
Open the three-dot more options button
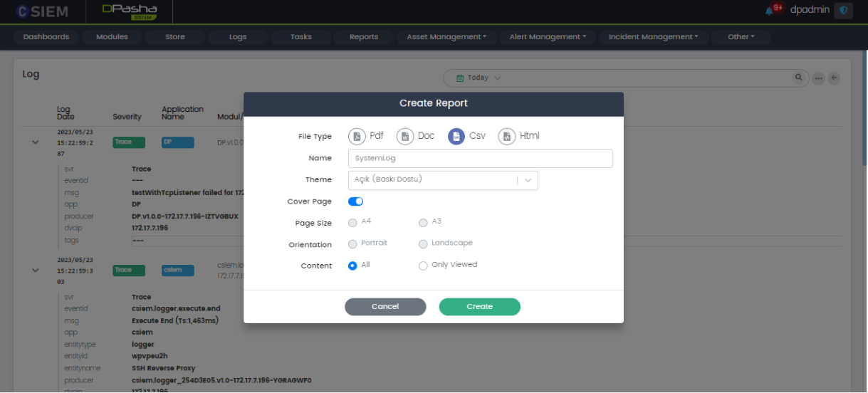[x=818, y=78]
